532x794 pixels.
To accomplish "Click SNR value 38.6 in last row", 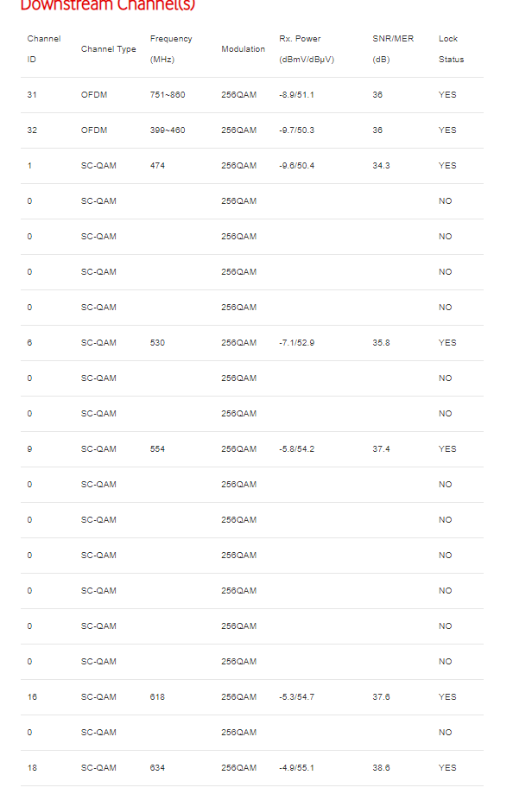I will 381,768.
